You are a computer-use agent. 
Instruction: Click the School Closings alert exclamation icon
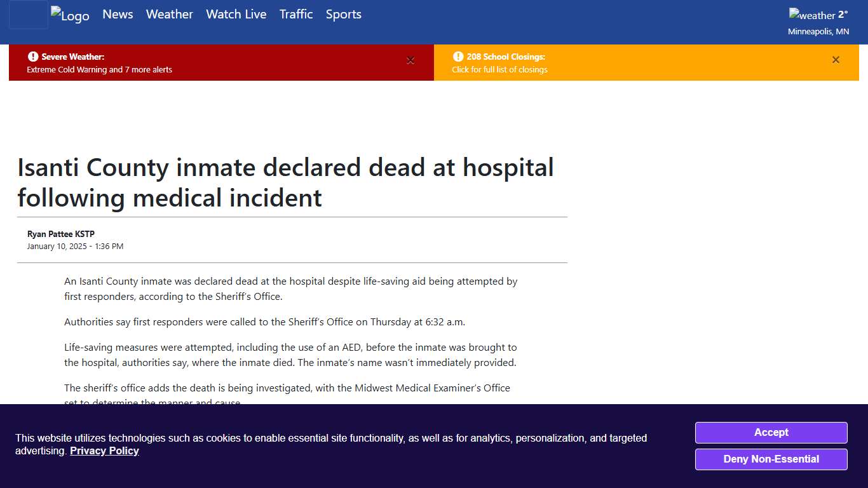[458, 57]
